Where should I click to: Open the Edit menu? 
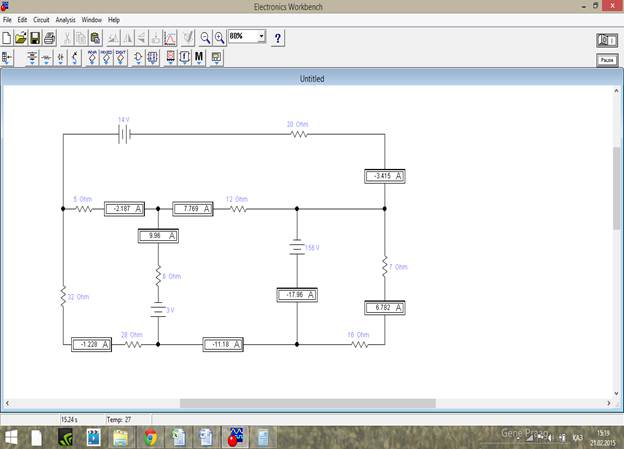pos(22,20)
